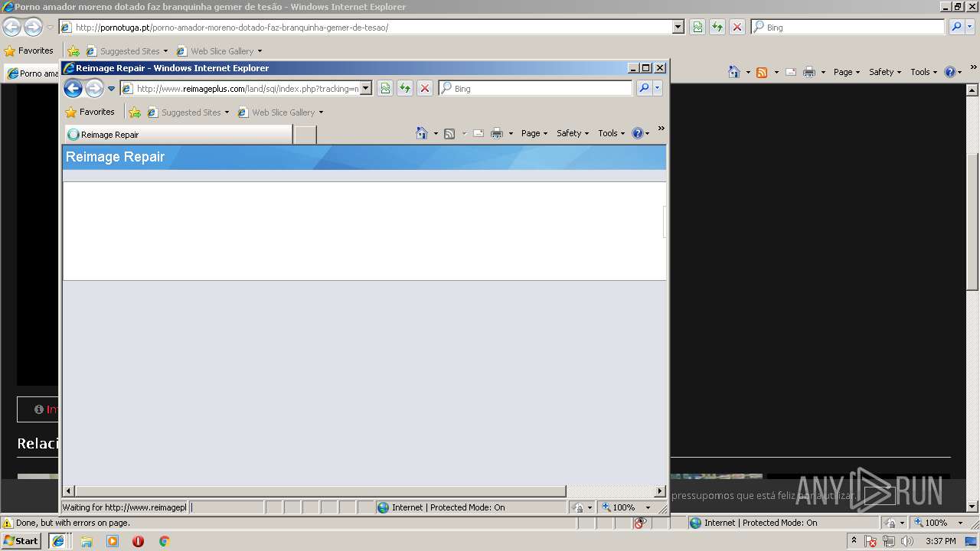Click Help icon in Reimage Repair window

[638, 133]
